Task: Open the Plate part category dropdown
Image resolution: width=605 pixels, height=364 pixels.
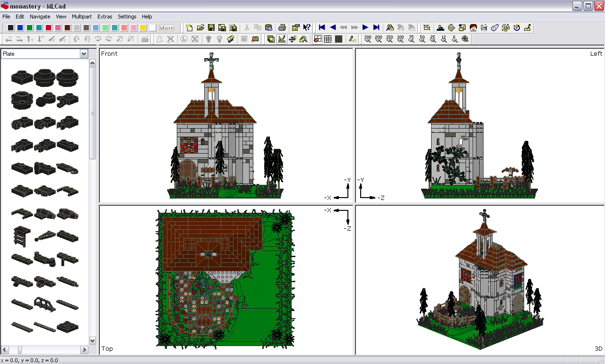Action: pyautogui.click(x=84, y=54)
